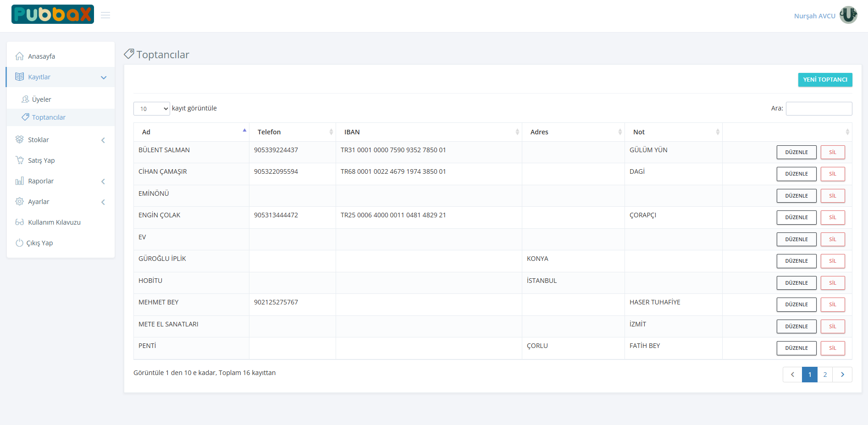Open Toptancılar in the sidebar
The image size is (868, 425).
[49, 117]
